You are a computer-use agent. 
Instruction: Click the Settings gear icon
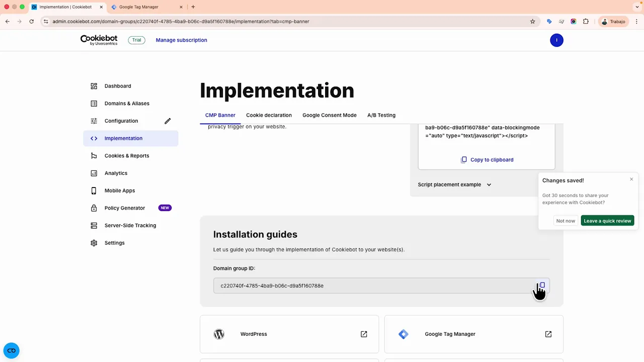tap(94, 243)
